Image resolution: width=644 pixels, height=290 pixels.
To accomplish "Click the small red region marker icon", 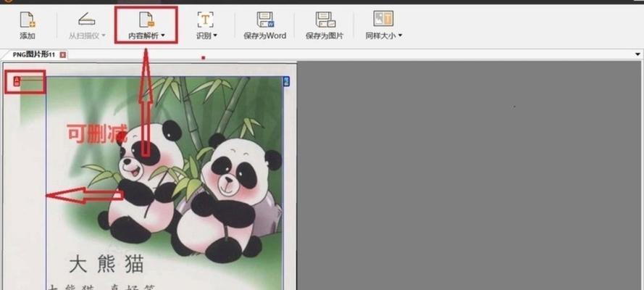I will click(x=17, y=81).
